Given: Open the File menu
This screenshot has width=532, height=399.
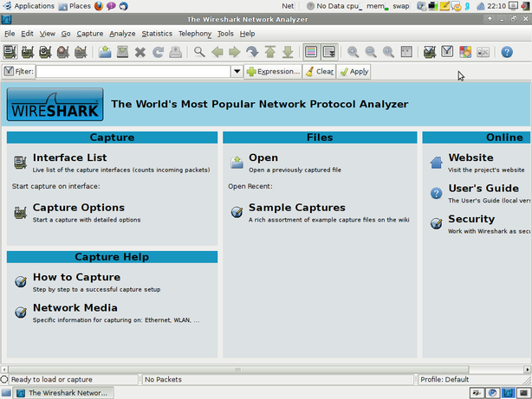Looking at the screenshot, I should (x=10, y=34).
